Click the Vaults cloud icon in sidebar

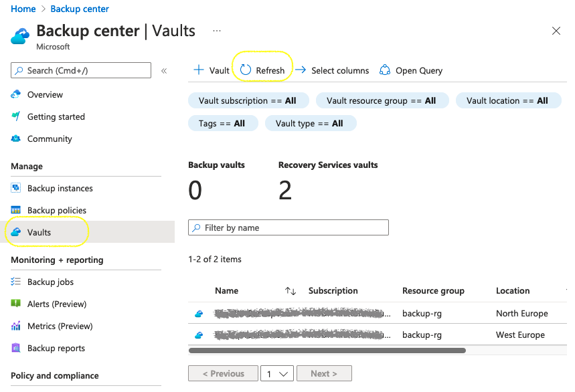coord(16,232)
